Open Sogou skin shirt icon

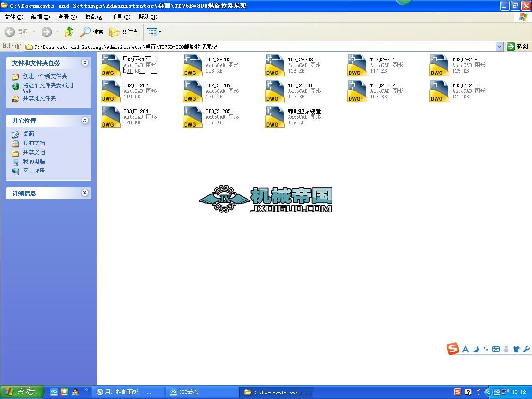point(516,349)
